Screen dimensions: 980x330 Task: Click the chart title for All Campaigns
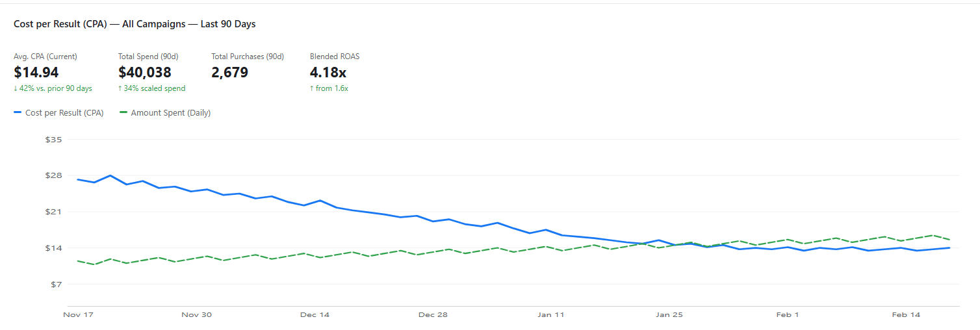point(135,24)
